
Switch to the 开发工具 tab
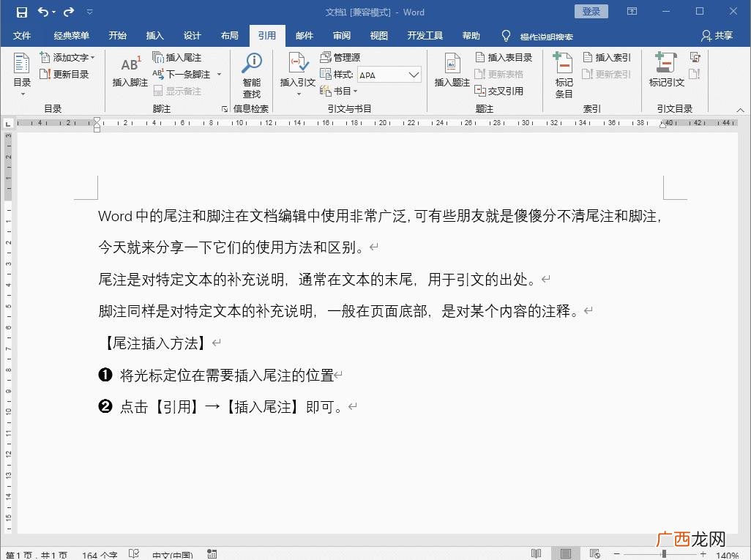pos(425,35)
